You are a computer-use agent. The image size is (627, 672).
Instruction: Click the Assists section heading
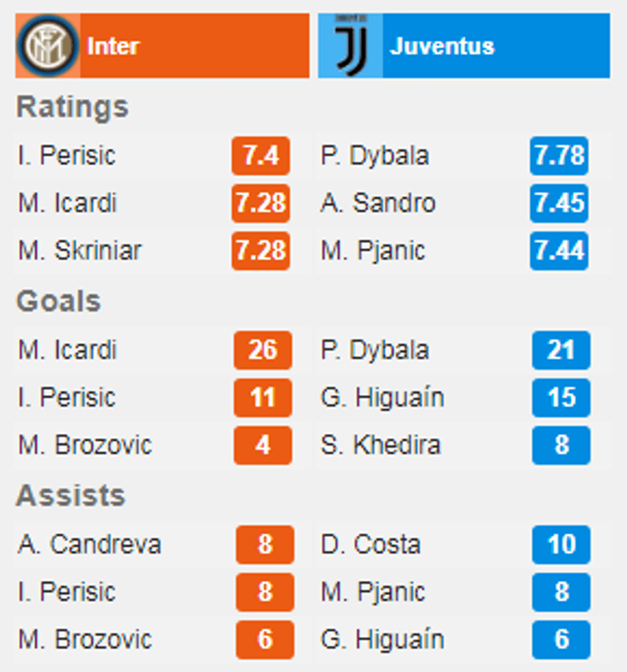(70, 496)
